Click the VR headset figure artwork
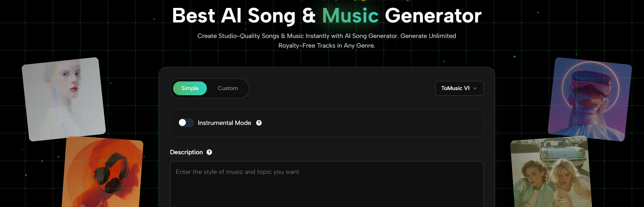The image size is (644, 207). click(x=590, y=99)
